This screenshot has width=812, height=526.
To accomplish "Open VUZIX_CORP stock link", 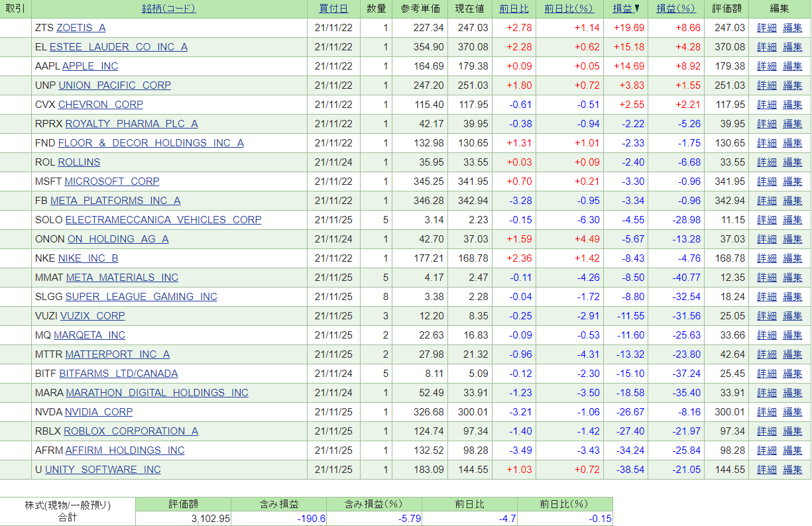I will point(93,316).
